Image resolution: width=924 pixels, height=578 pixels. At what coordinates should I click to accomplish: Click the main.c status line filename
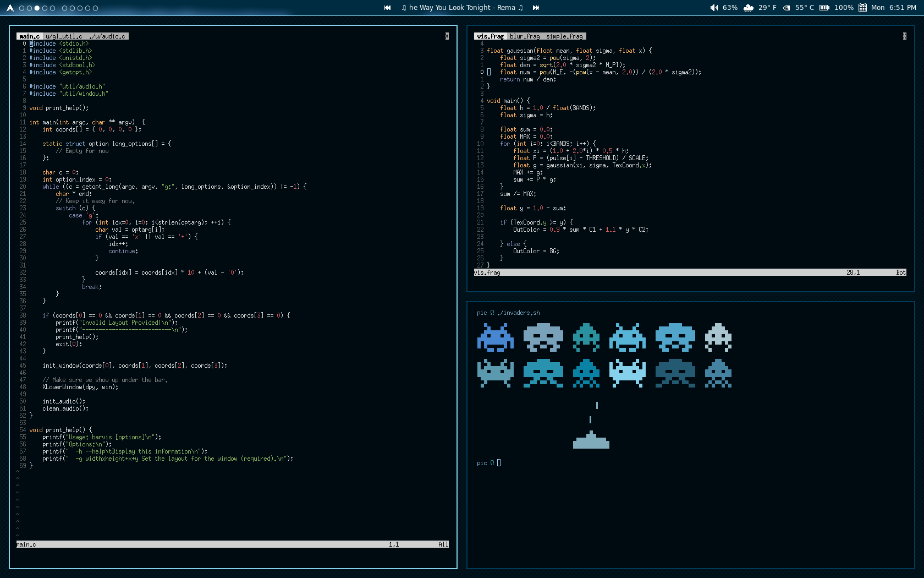click(26, 544)
